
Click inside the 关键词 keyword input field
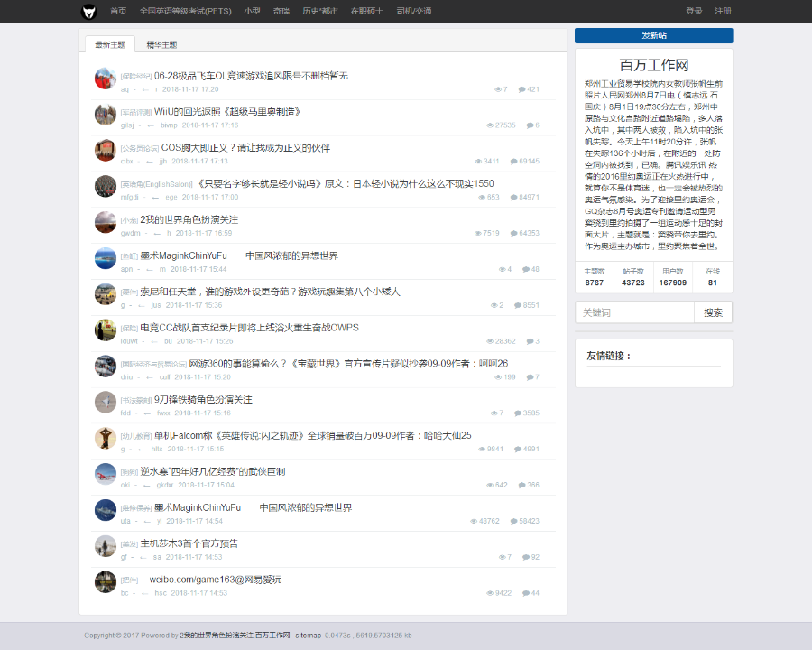pyautogui.click(x=633, y=311)
